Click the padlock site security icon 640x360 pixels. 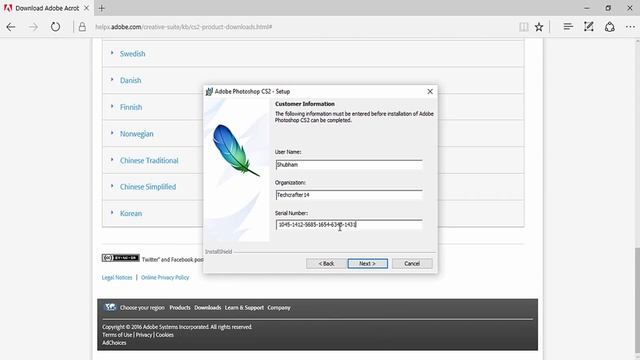point(82,27)
